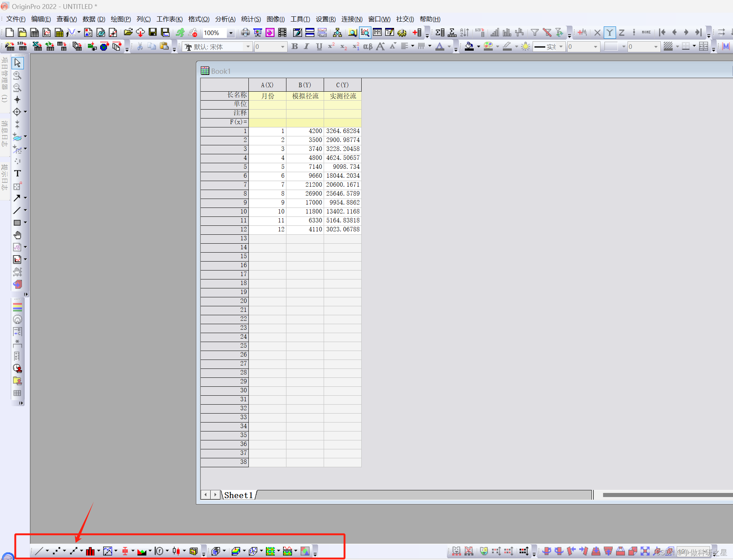Toggle underline formatting button

coord(319,47)
